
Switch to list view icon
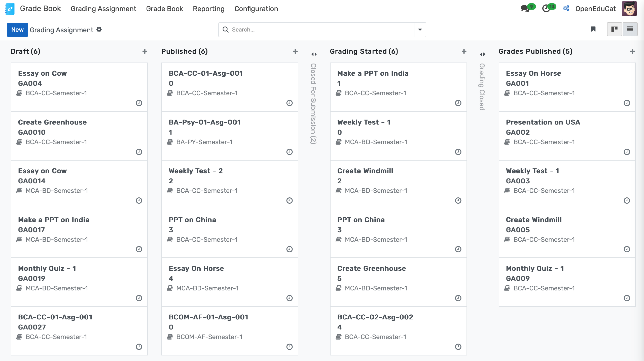pyautogui.click(x=630, y=29)
